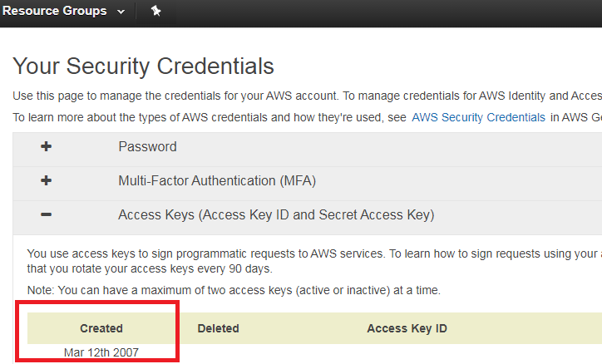Click Access Keys section header text
Screen dimensions: 602x364
276,214
